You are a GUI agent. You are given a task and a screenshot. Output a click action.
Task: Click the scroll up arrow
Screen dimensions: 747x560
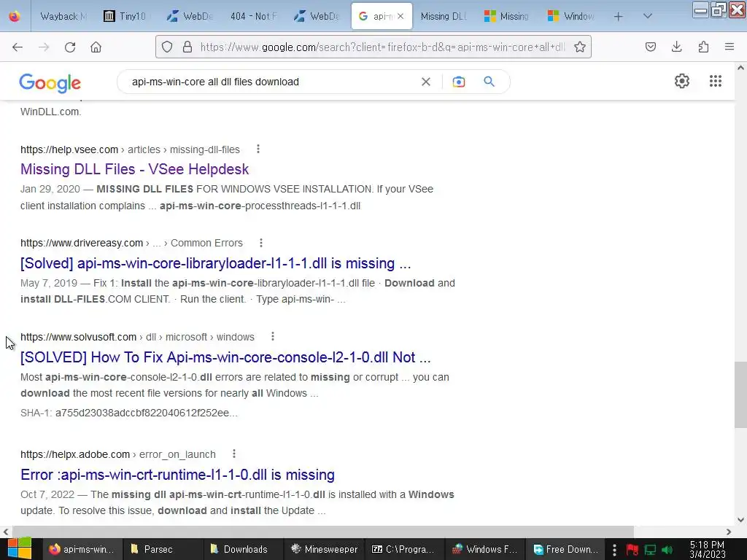point(740,68)
